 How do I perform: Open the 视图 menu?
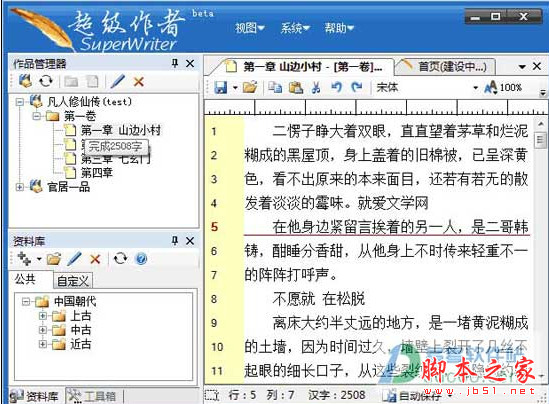click(250, 28)
